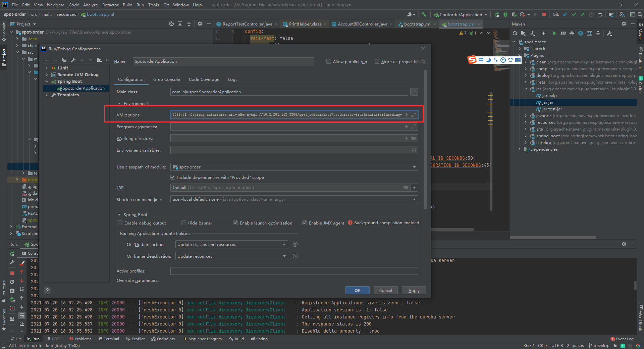Take thread dump with camera icon
This screenshot has width=644, height=349.
pos(12,291)
